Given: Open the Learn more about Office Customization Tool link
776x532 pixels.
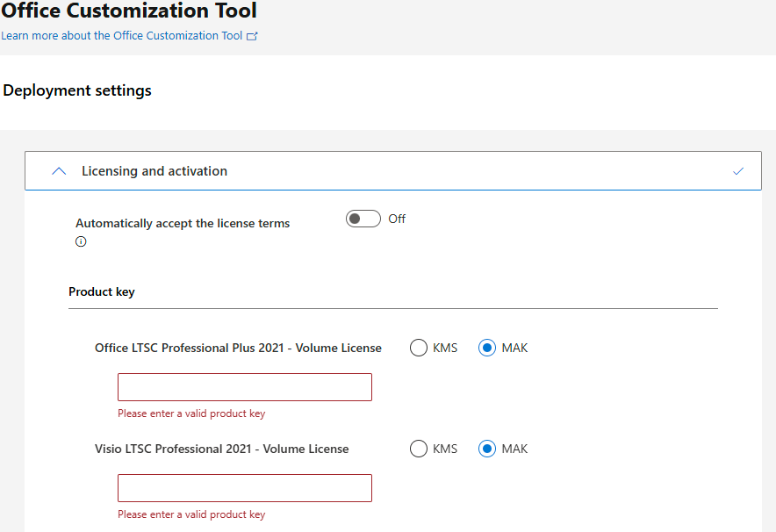Looking at the screenshot, I should click(122, 36).
